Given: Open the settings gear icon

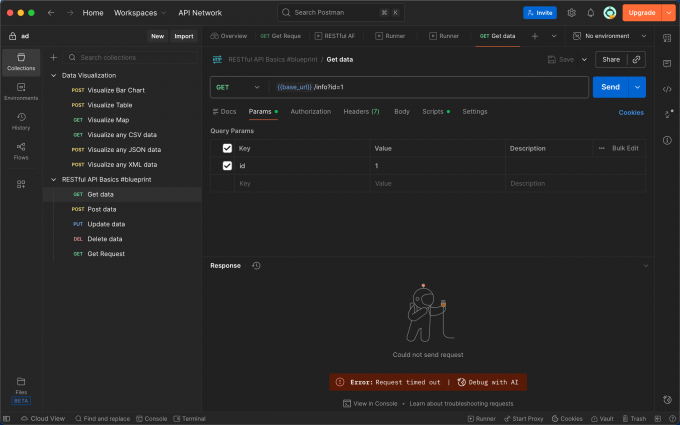Looking at the screenshot, I should pos(571,13).
